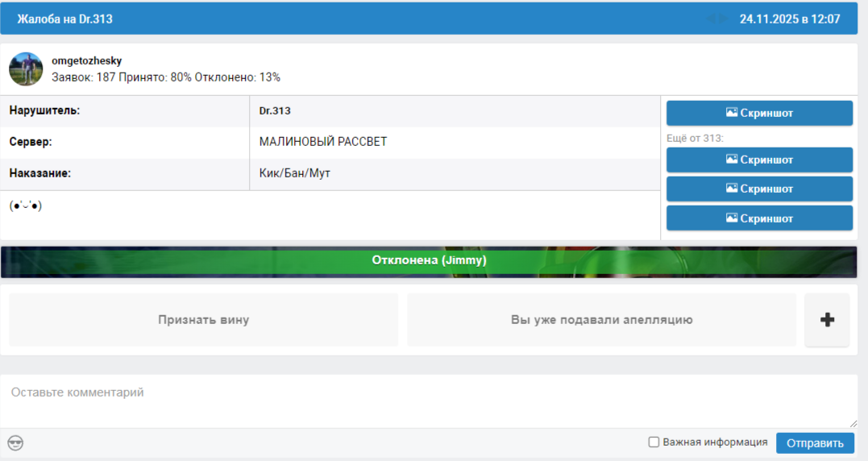
Task: Click the Жалоба на Dr.313 title
Action: click(64, 19)
